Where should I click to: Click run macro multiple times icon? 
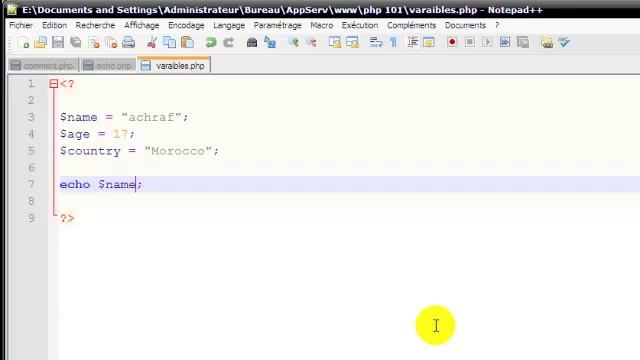click(x=505, y=42)
